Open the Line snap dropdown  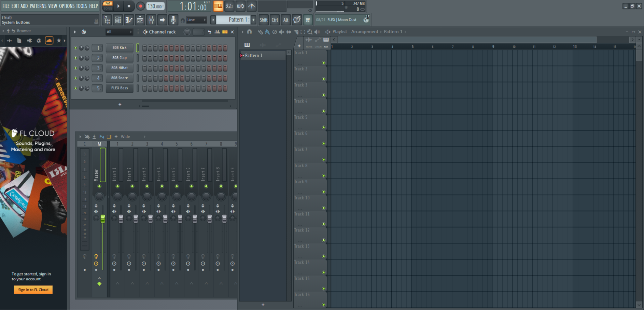196,20
